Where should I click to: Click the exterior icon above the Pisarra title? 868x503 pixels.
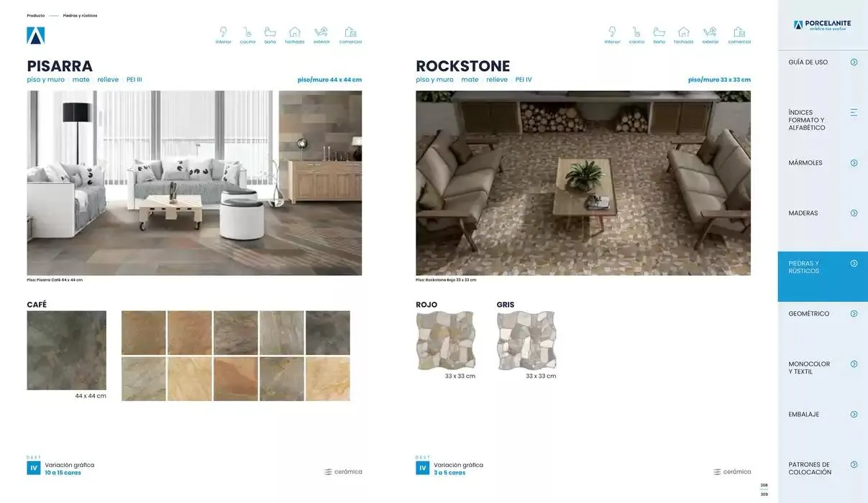pyautogui.click(x=321, y=32)
